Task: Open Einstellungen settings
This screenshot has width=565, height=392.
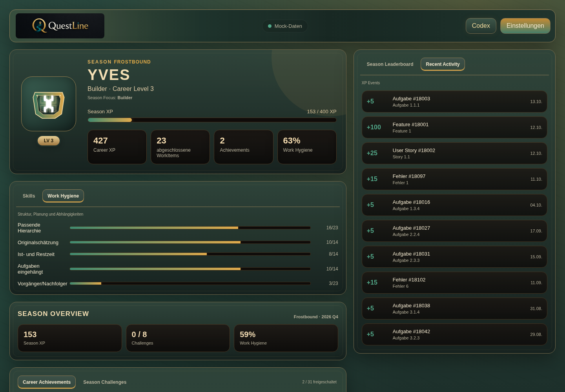Action: 525,26
